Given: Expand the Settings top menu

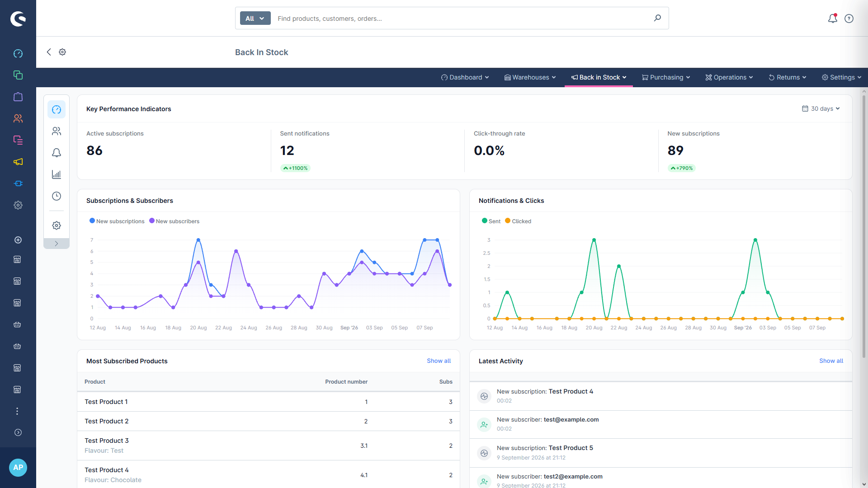Looking at the screenshot, I should coord(841,77).
